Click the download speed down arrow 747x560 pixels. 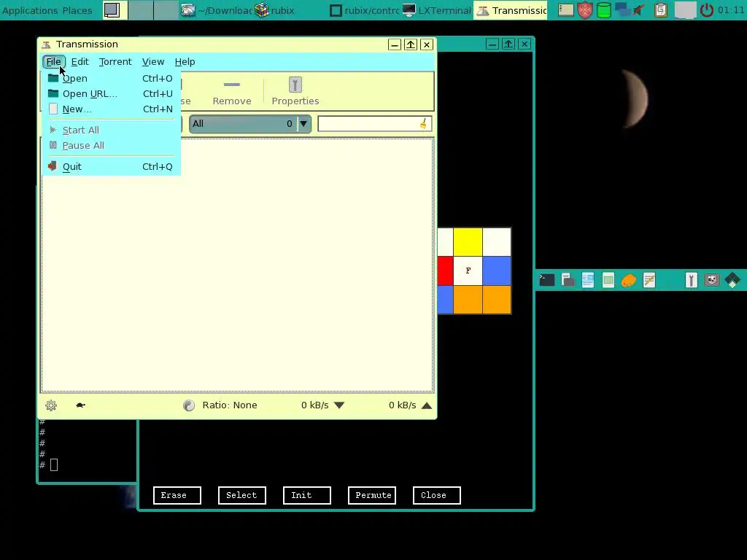click(338, 405)
